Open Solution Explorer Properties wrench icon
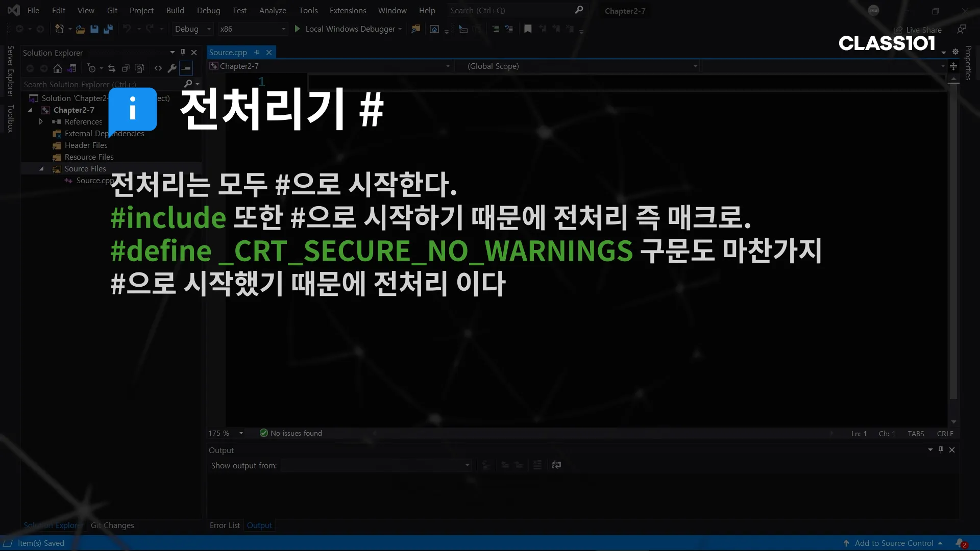The width and height of the screenshot is (980, 551). click(x=172, y=68)
